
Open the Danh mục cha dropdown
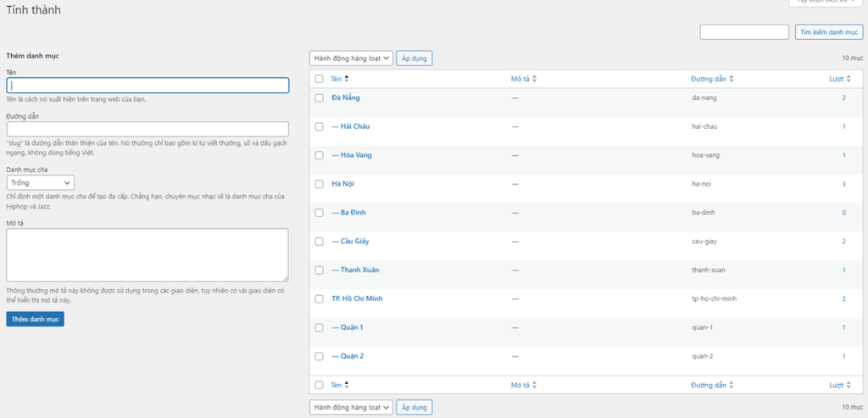[x=40, y=182]
